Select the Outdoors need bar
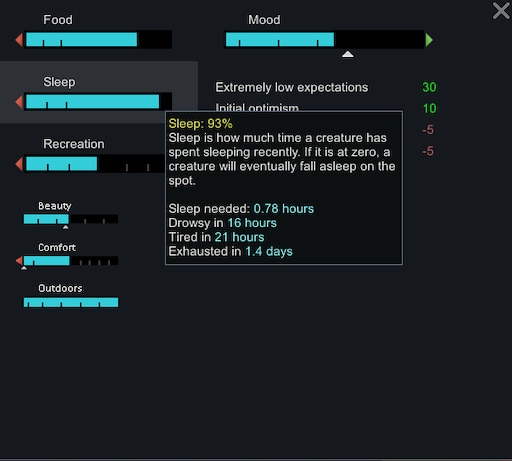The height and width of the screenshot is (461, 512). click(x=71, y=302)
